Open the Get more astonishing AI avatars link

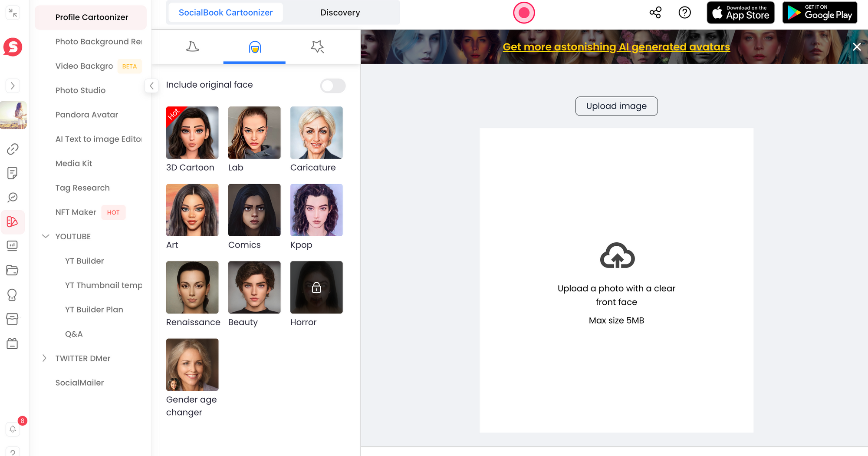coord(616,47)
